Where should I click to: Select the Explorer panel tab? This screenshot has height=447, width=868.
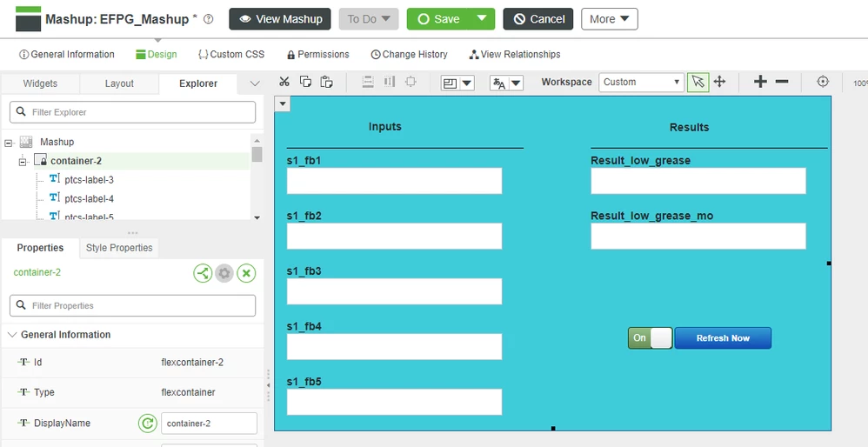[198, 83]
